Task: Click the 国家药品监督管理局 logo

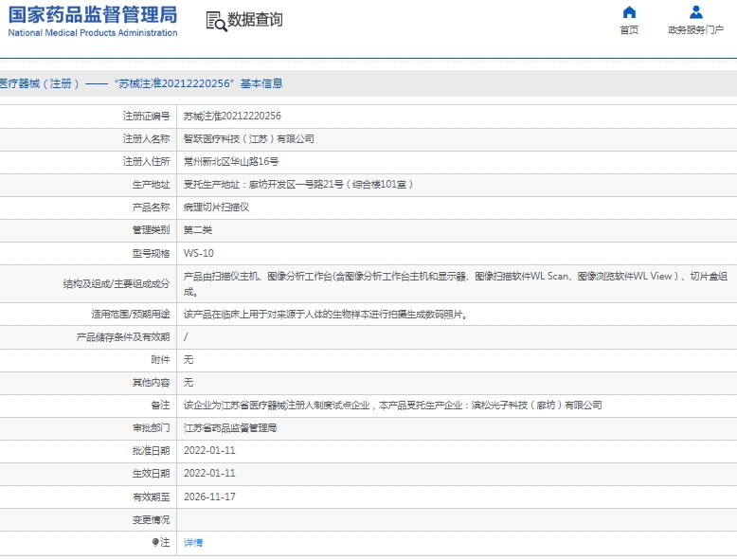Action: pos(93,22)
